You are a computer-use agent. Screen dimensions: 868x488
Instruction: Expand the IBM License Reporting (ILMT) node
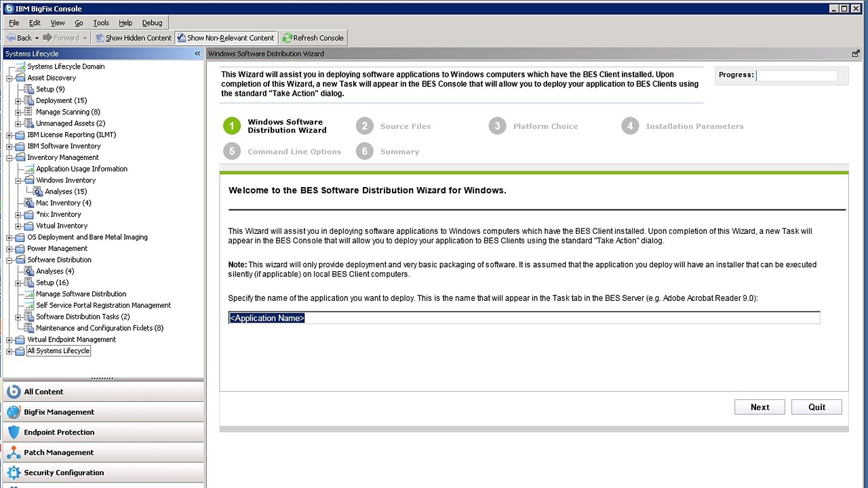click(9, 135)
